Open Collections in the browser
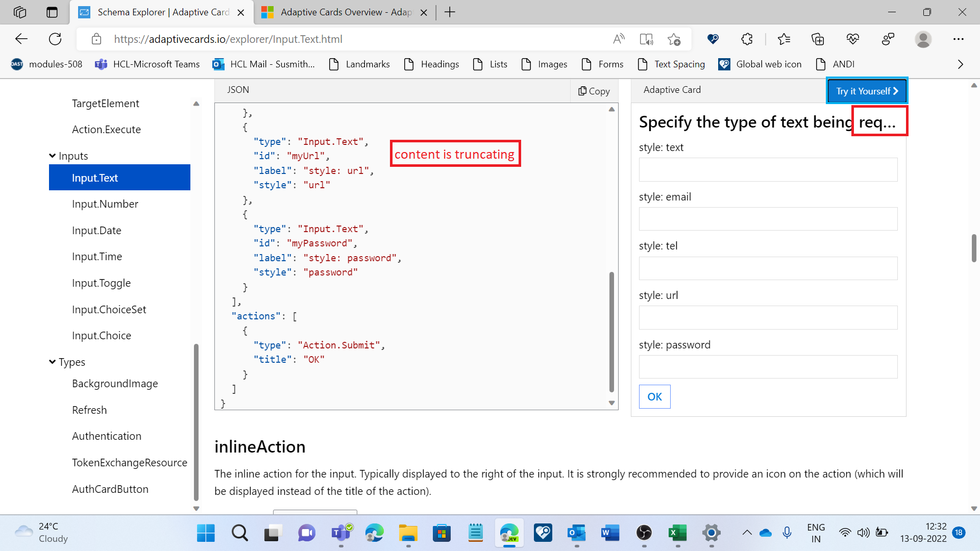 (x=818, y=39)
